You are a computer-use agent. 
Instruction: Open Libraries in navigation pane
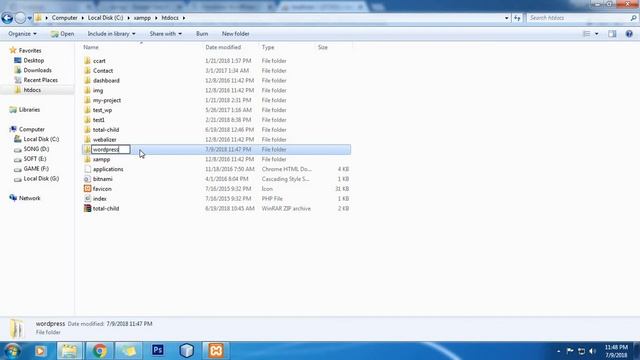pyautogui.click(x=29, y=110)
